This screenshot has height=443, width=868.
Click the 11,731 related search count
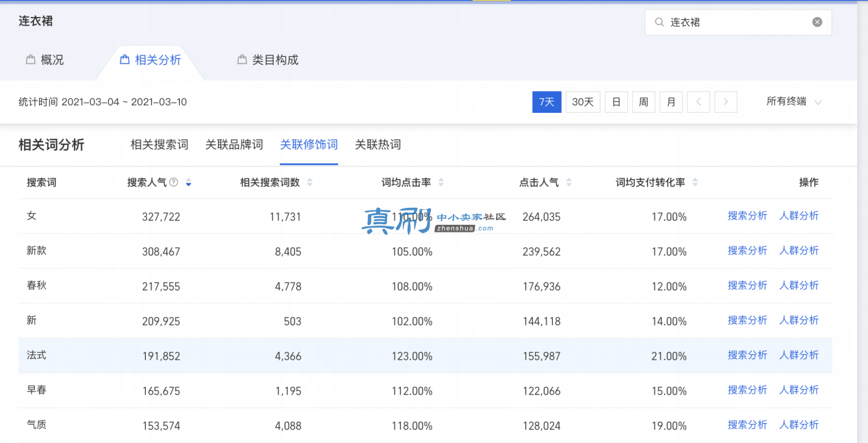pos(285,217)
